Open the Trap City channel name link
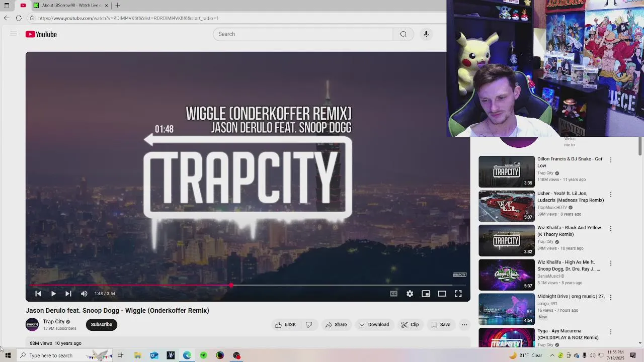The image size is (644, 362). pos(54,322)
